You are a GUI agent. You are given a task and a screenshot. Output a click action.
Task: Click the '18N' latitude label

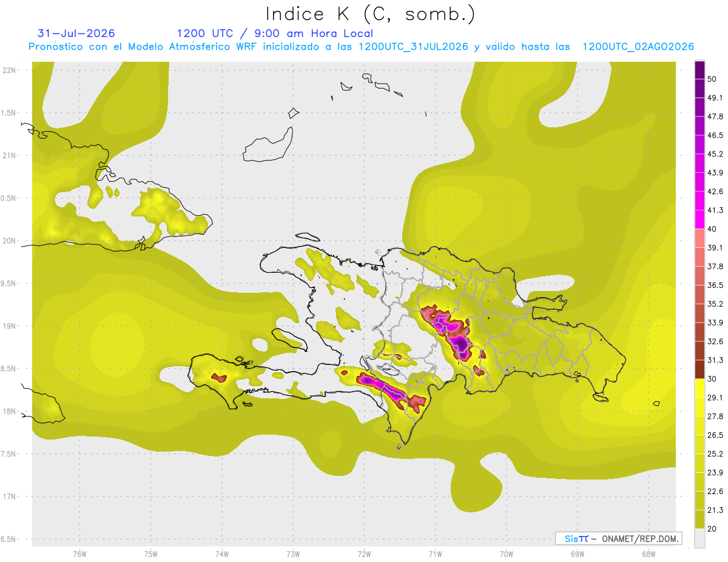pos(10,411)
